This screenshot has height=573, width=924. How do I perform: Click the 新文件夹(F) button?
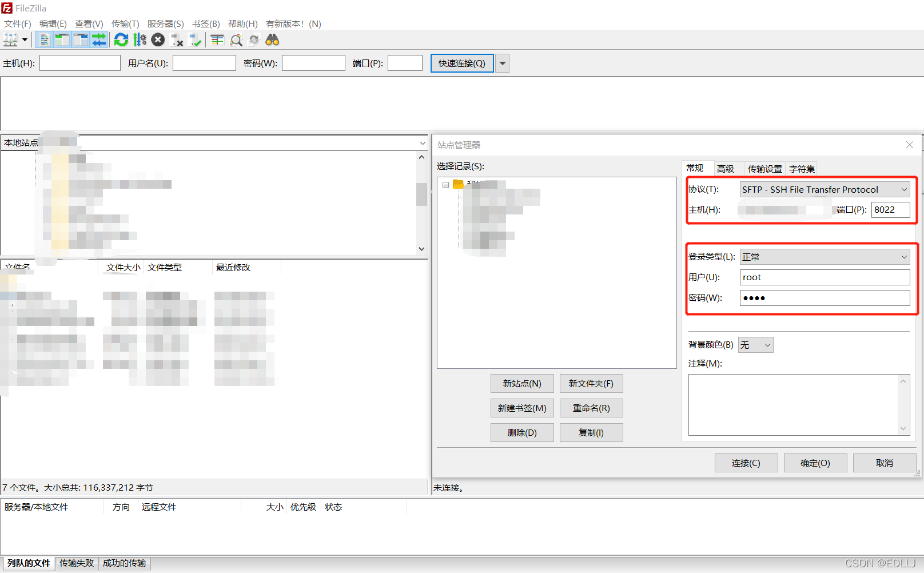pos(591,384)
